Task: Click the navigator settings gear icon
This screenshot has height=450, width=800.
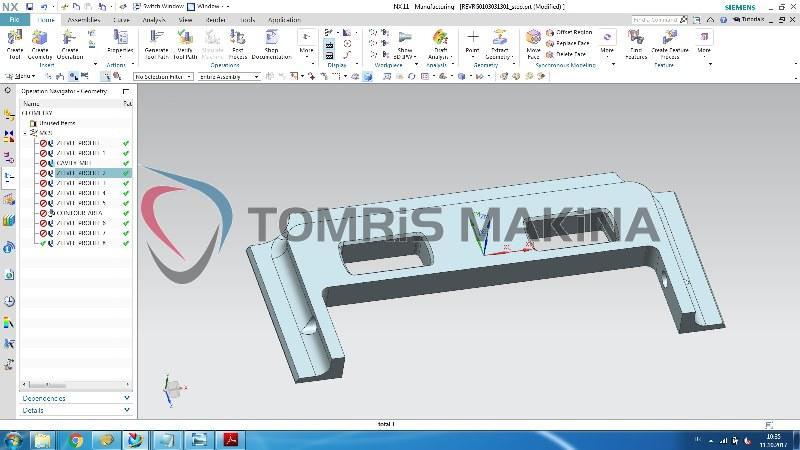Action: point(8,90)
